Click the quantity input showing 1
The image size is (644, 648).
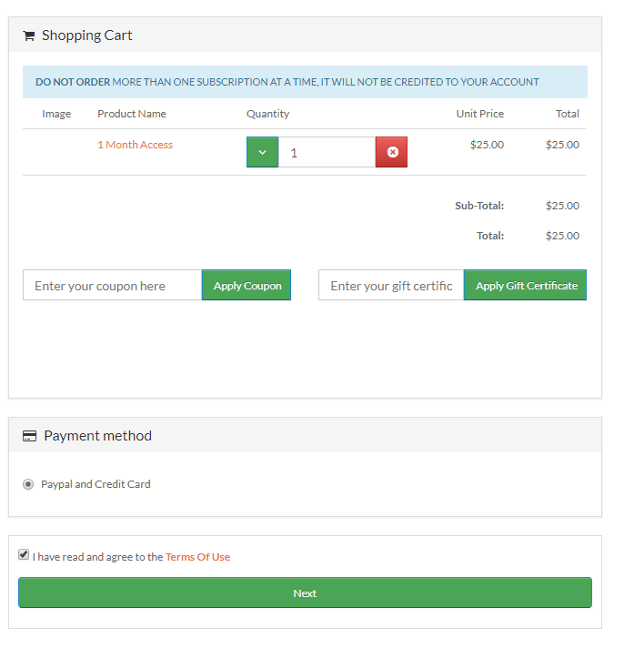327,152
